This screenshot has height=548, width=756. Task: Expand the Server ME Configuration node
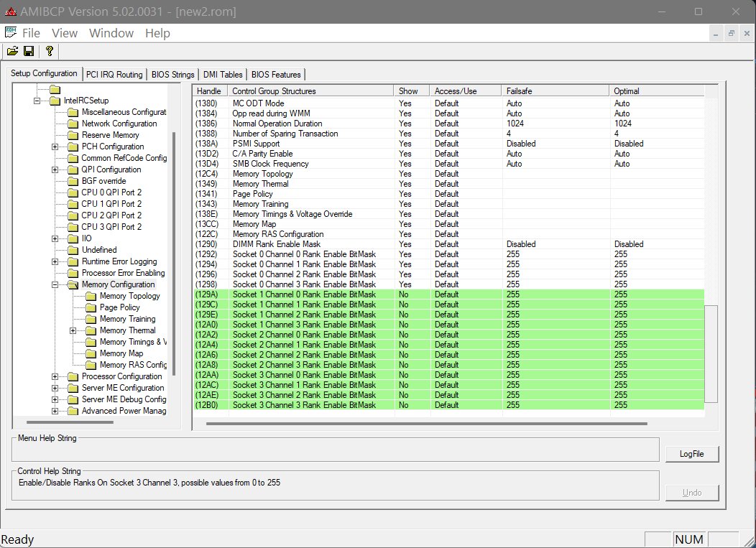coord(55,388)
